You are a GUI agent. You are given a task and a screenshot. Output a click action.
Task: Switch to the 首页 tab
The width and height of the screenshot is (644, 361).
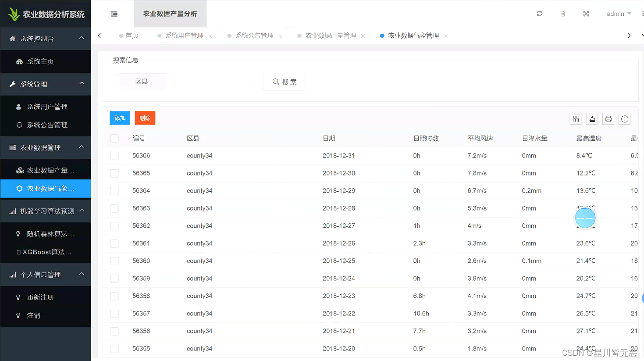(x=129, y=36)
